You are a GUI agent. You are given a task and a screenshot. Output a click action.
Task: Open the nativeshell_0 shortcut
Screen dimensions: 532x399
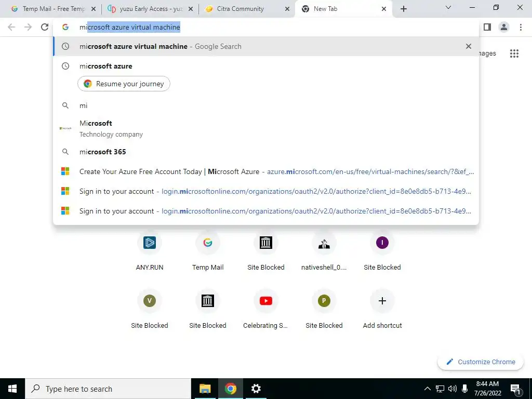tap(324, 250)
